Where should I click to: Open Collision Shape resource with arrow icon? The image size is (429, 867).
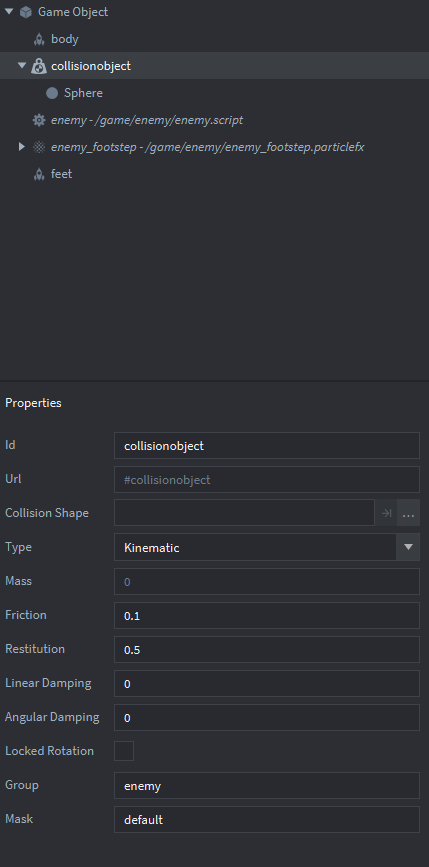[x=386, y=514]
